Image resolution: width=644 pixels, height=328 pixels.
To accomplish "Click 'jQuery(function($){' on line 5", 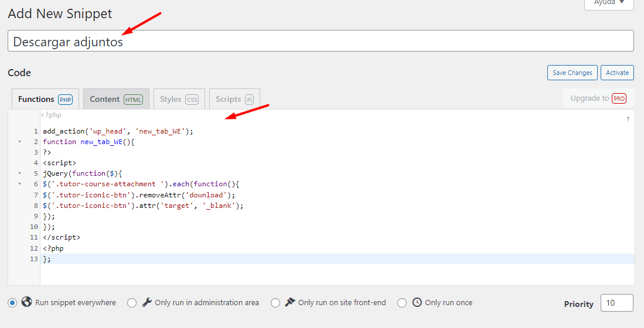I will [83, 173].
